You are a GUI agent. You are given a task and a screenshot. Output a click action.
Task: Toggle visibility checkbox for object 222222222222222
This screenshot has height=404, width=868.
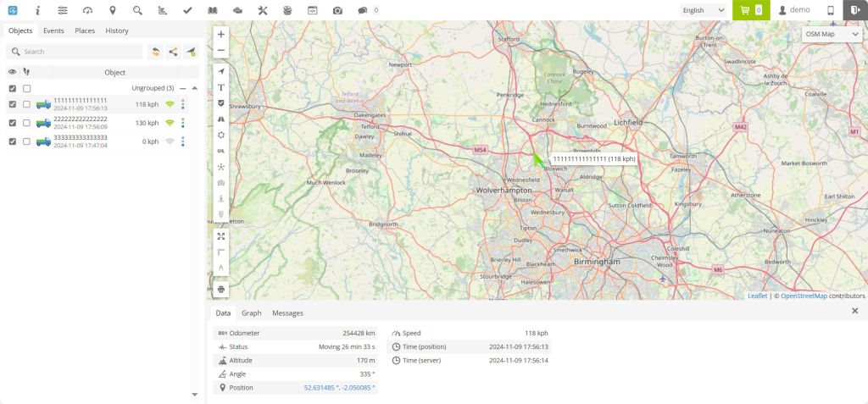click(12, 123)
